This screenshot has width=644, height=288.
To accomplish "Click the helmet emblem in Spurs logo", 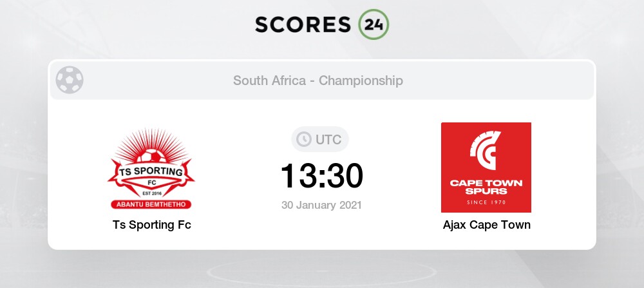I will (x=486, y=150).
